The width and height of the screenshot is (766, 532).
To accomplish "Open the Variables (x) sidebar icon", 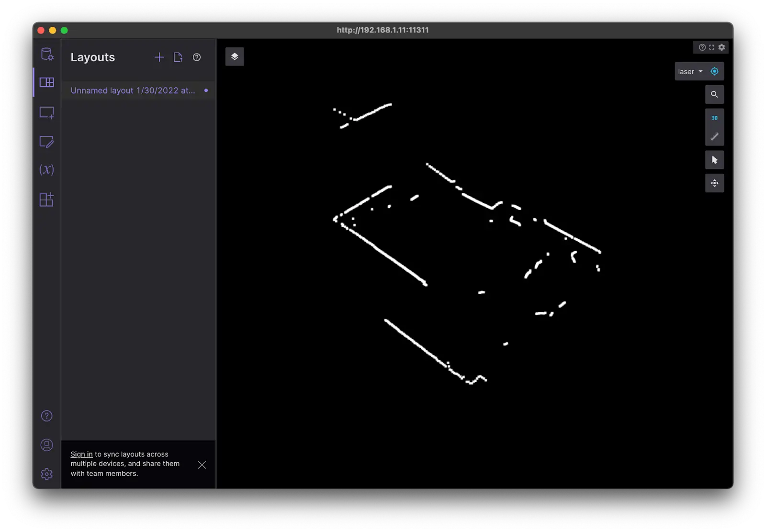I will [47, 170].
